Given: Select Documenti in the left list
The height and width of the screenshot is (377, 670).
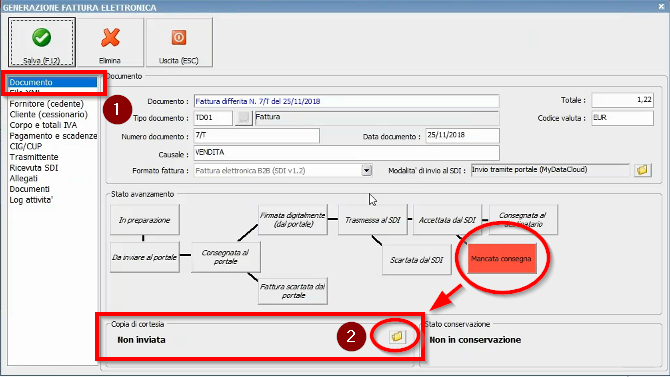Looking at the screenshot, I should 29,189.
